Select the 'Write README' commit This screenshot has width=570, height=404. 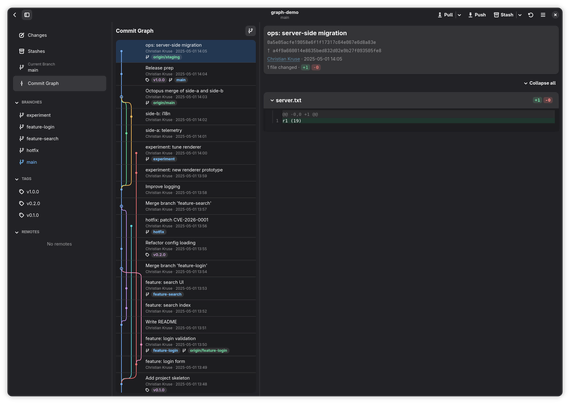[x=186, y=325]
